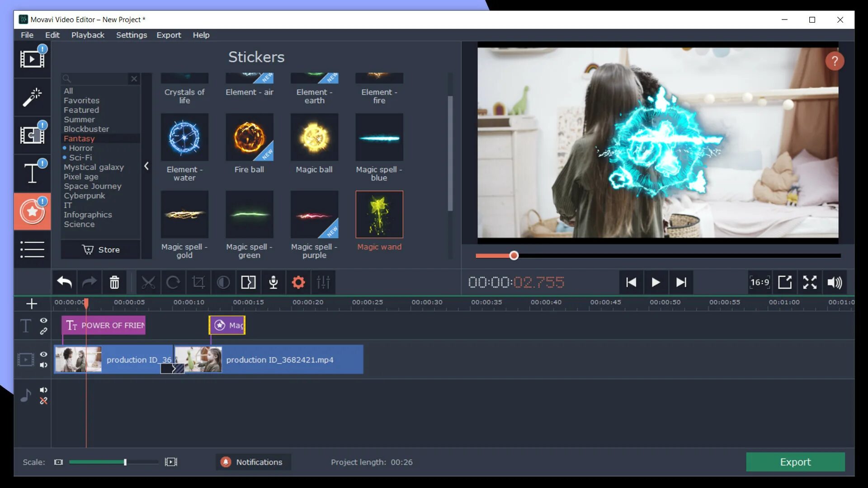Drag the timeline scale slider right

click(x=124, y=462)
